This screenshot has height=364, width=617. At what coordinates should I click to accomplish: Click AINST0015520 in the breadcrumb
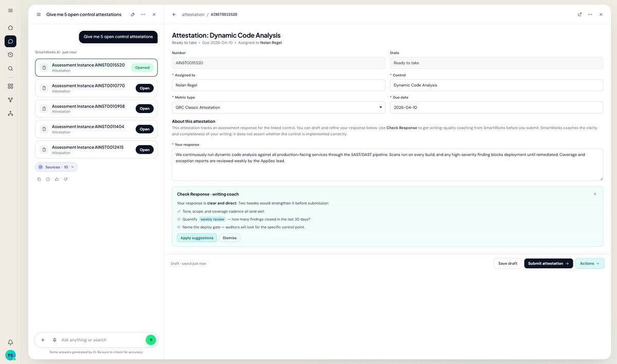point(224,14)
